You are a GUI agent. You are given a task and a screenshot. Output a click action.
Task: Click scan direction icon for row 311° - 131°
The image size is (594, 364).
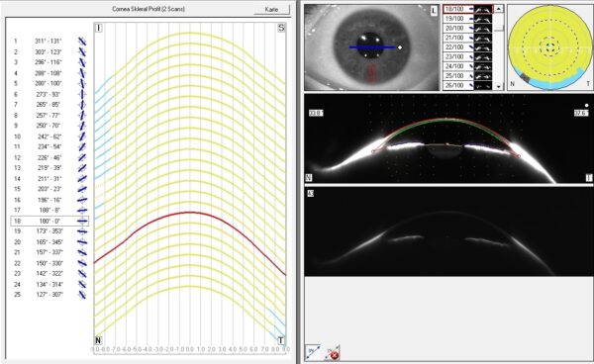[x=82, y=42]
